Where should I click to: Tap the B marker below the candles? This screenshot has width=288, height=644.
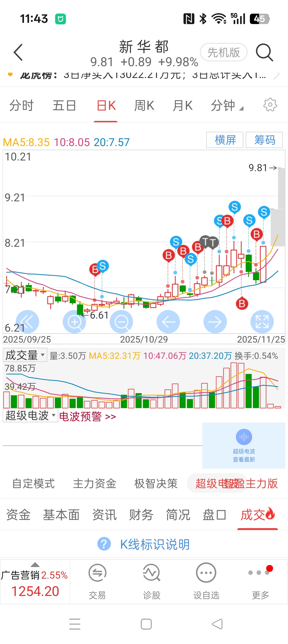242,303
